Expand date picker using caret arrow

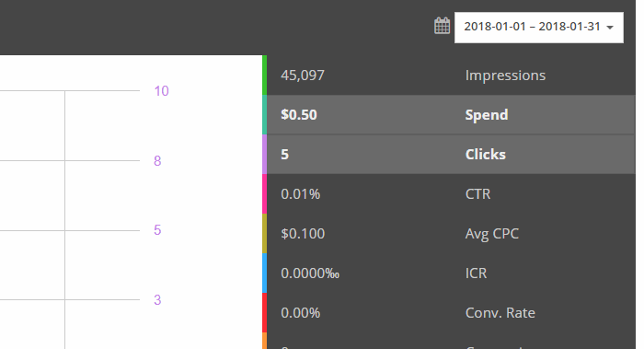[610, 28]
